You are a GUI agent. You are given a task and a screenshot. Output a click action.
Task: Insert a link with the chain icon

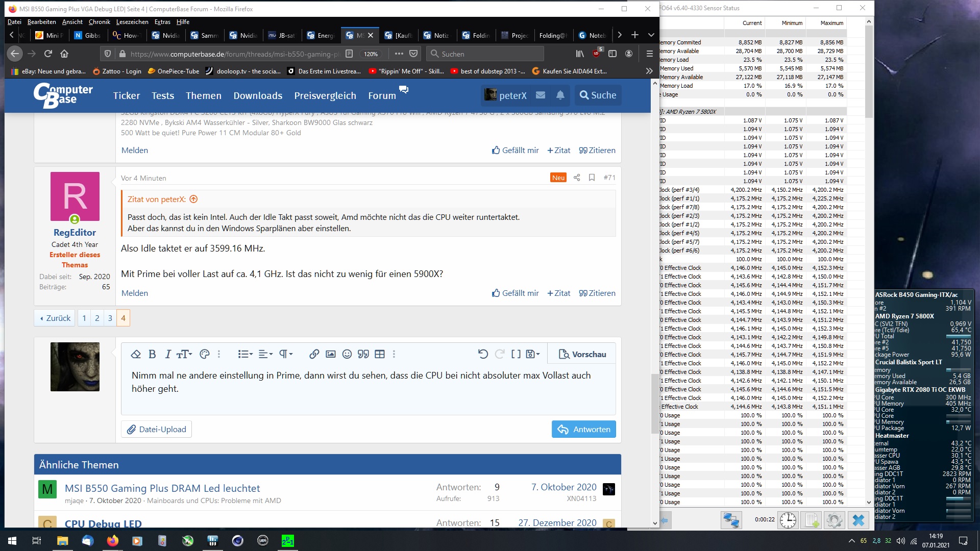click(x=314, y=354)
